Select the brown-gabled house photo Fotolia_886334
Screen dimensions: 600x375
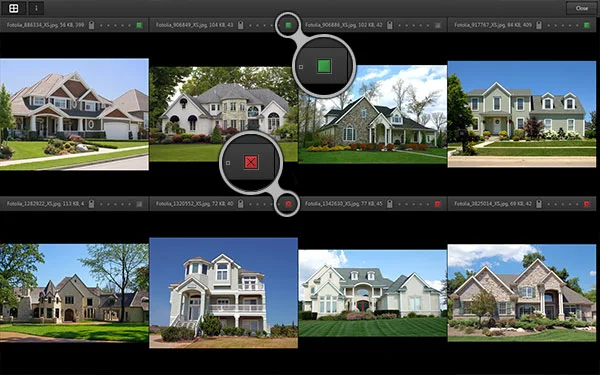[74, 114]
